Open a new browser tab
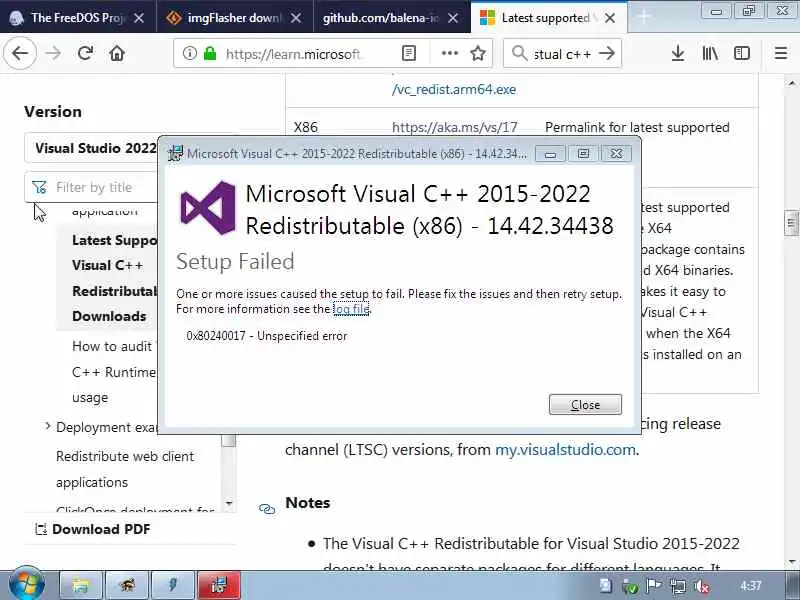800x600 pixels. [x=644, y=17]
